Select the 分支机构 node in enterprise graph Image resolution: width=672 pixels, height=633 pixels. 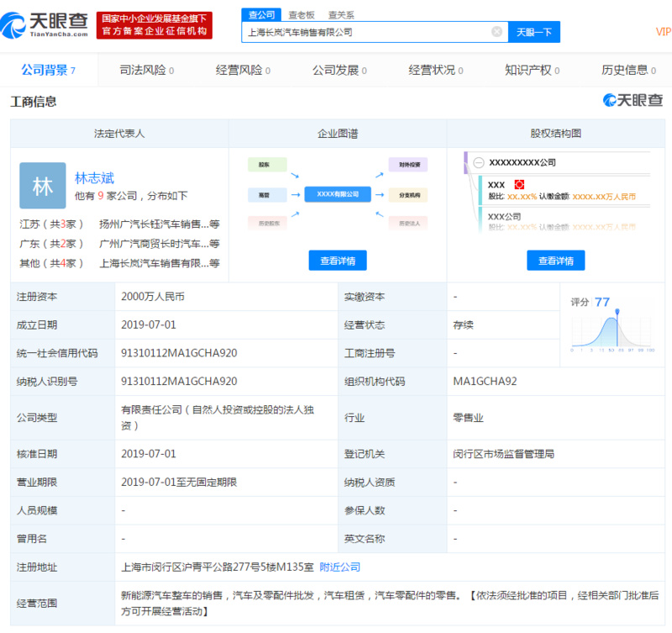coord(409,193)
